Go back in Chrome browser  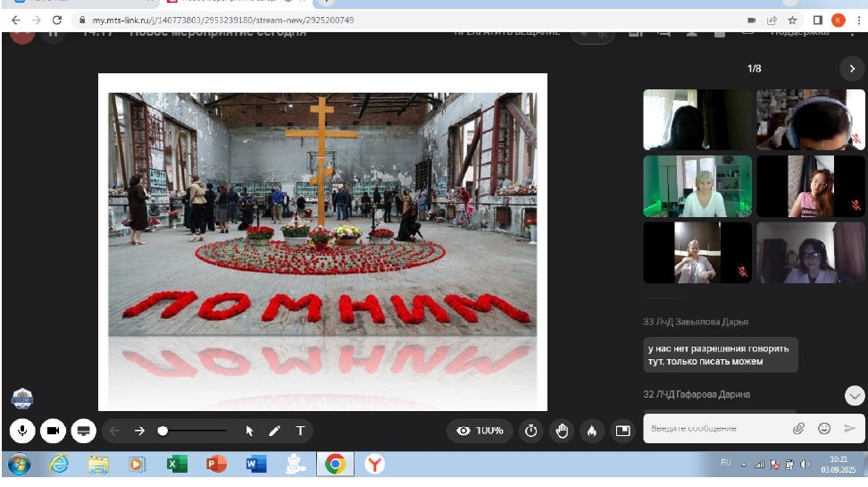pyautogui.click(x=16, y=21)
